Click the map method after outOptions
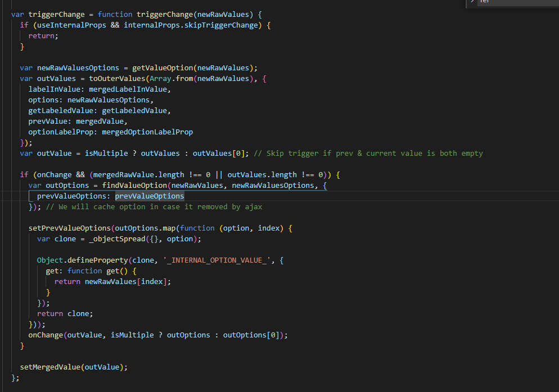Viewport: 559px width, 392px height. [169, 229]
